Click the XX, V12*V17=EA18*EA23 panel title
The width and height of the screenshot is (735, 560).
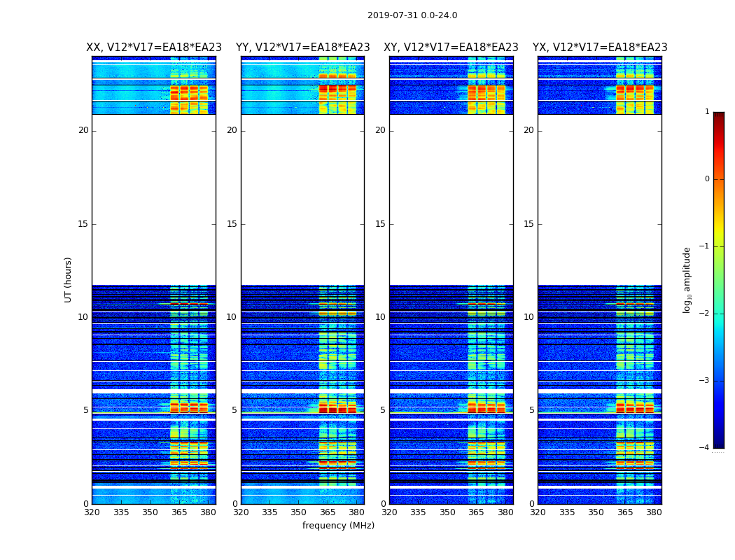(154, 48)
